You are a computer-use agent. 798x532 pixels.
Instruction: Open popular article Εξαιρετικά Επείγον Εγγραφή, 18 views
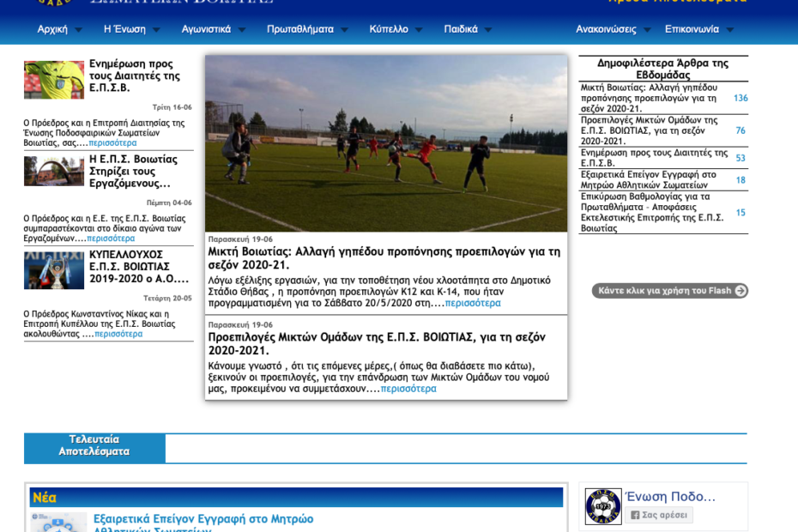coord(649,179)
